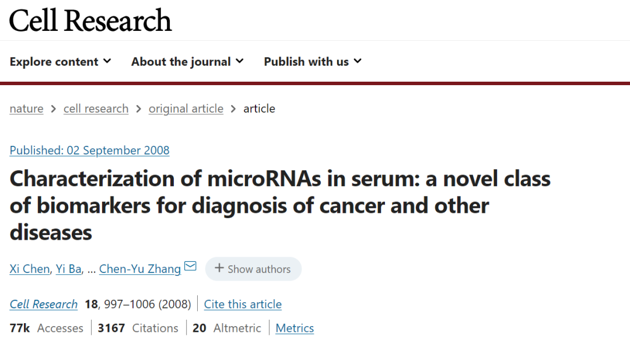The image size is (630, 364).
Task: Click Cite this article link
Action: point(243,304)
